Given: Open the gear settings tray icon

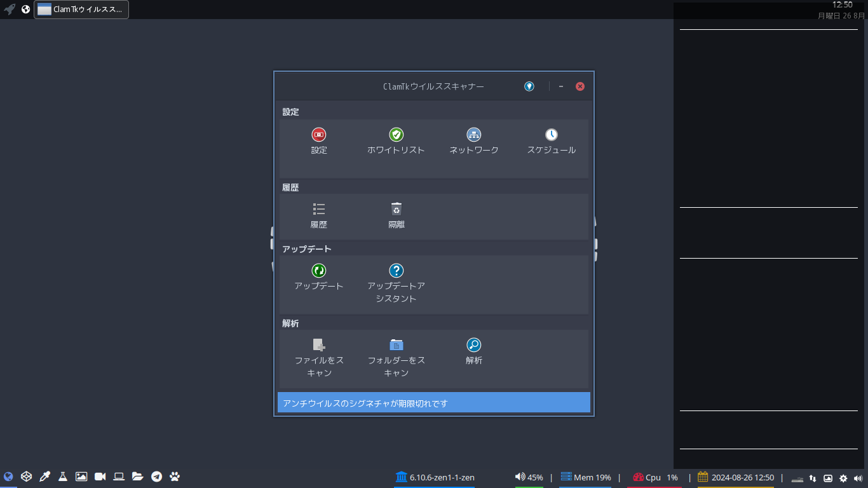Looking at the screenshot, I should (844, 478).
